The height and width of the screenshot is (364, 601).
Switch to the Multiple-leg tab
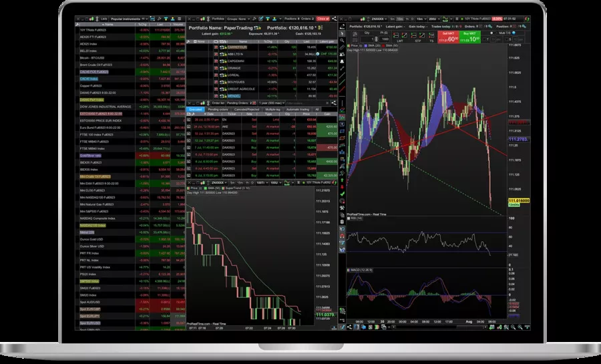point(273,110)
